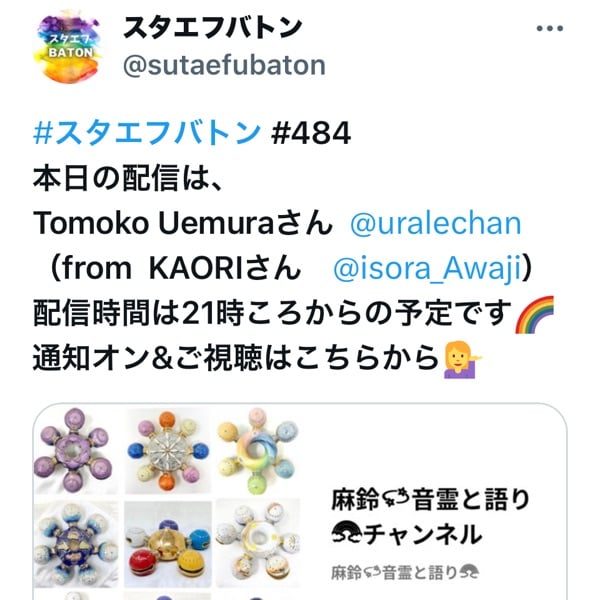The width and height of the screenshot is (600, 600).
Task: Tap the gray 麻鈴 音霊と語り card subtitle
Action: point(405,573)
